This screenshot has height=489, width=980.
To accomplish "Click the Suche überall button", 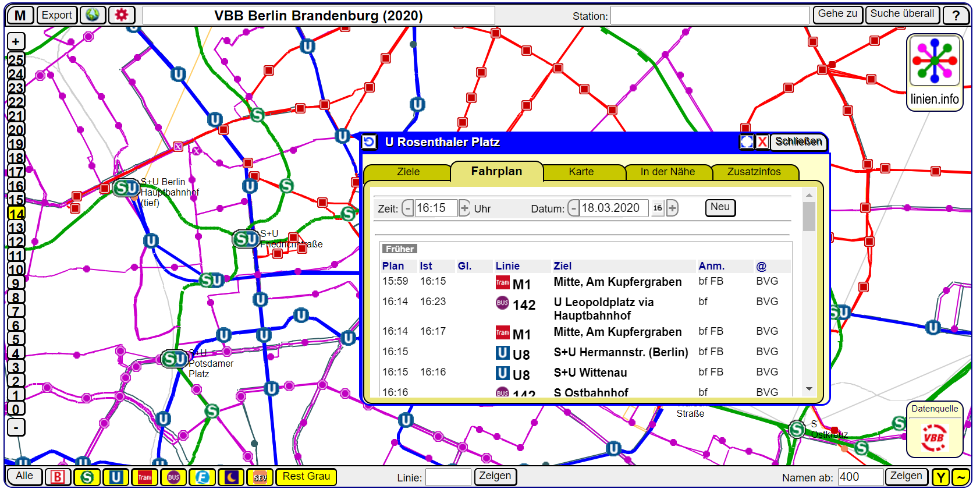I will point(903,15).
